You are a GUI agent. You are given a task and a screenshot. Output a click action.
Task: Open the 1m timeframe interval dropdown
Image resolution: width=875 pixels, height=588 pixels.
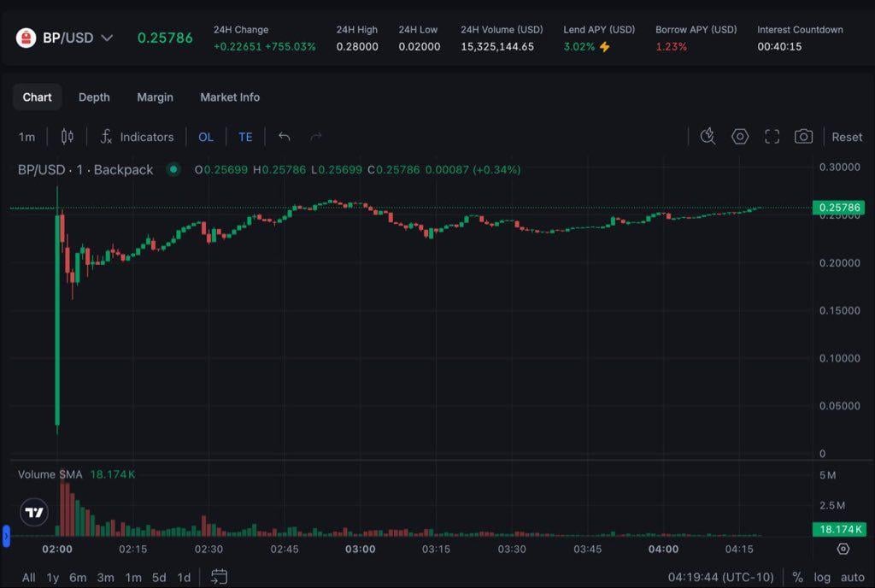click(27, 137)
